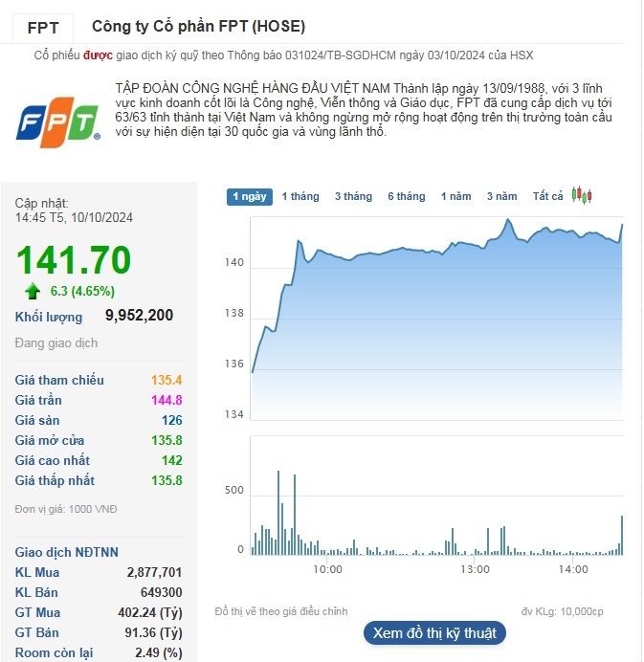This screenshot has height=662, width=644.
Task: Show the 3 tháng chart range
Action: (x=353, y=196)
